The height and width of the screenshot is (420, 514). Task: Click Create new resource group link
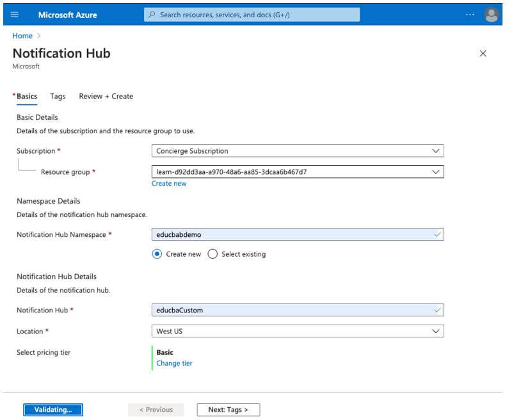click(x=169, y=183)
